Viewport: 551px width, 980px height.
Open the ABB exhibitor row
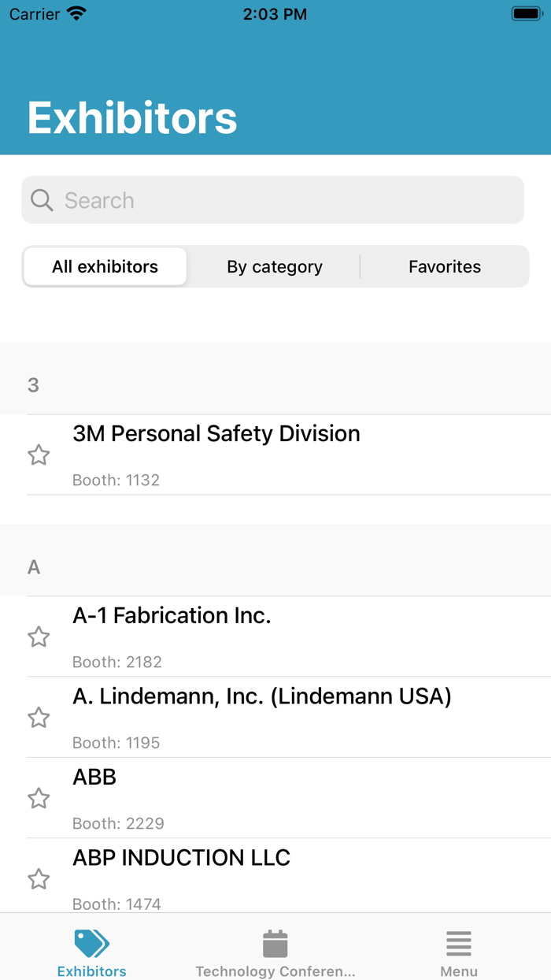point(95,778)
